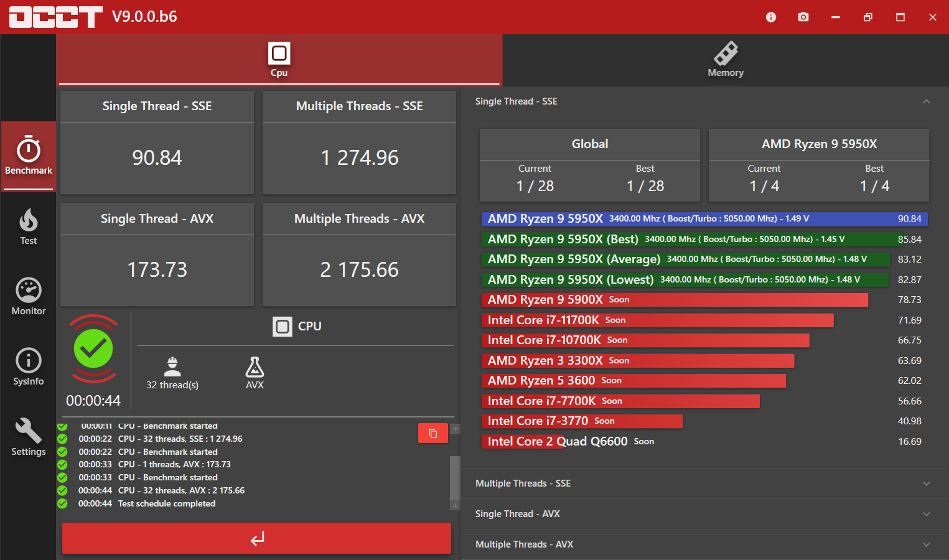Expand the Multiple Threads - AVX results section

(704, 544)
